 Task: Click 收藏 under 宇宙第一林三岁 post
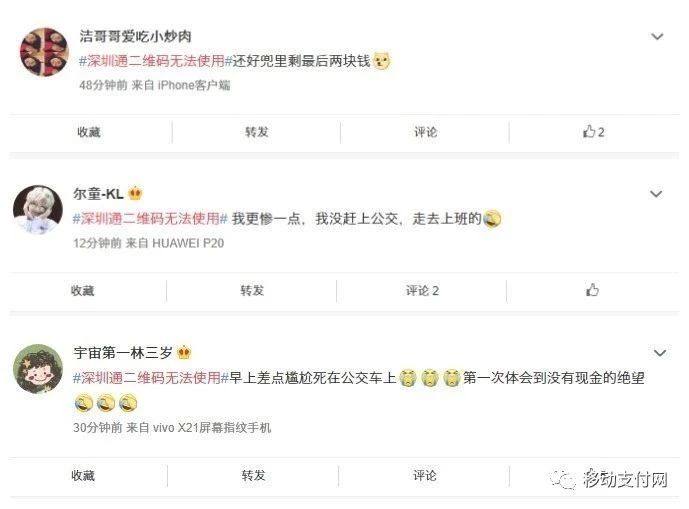pyautogui.click(x=83, y=475)
